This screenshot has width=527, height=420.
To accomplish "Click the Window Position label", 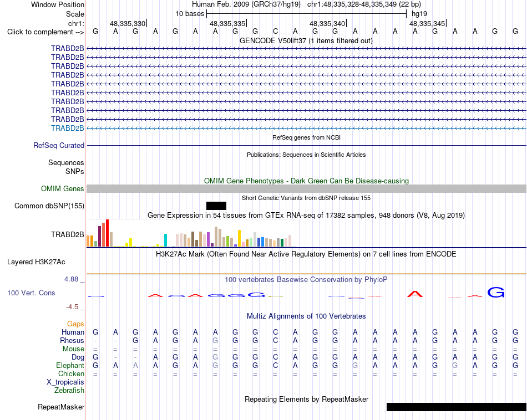I will [58, 4].
